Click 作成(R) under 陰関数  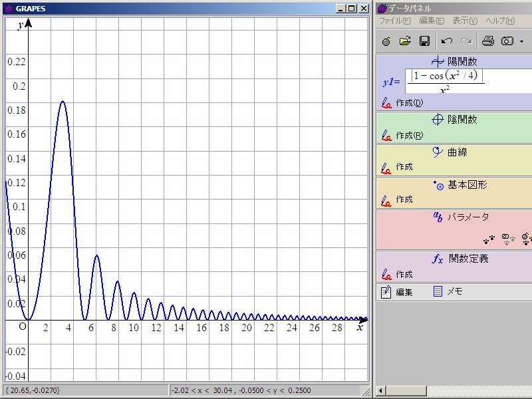point(408,135)
